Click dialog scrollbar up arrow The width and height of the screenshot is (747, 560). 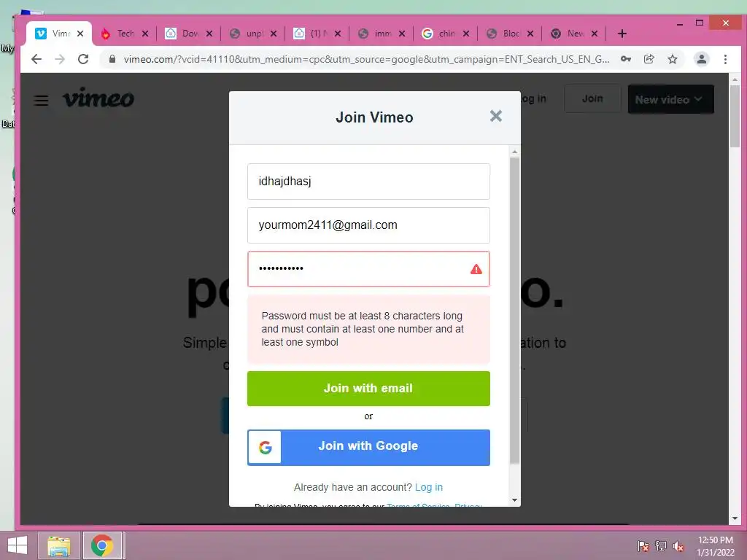tap(514, 152)
